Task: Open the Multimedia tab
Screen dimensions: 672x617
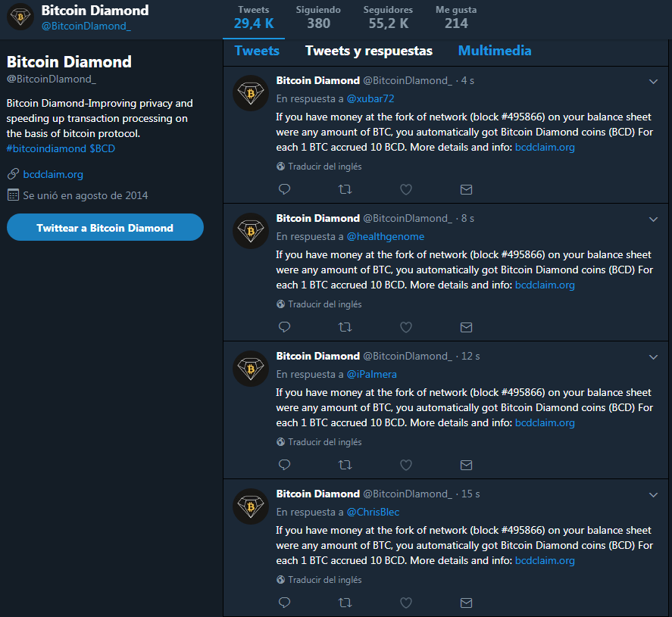Action: 495,51
